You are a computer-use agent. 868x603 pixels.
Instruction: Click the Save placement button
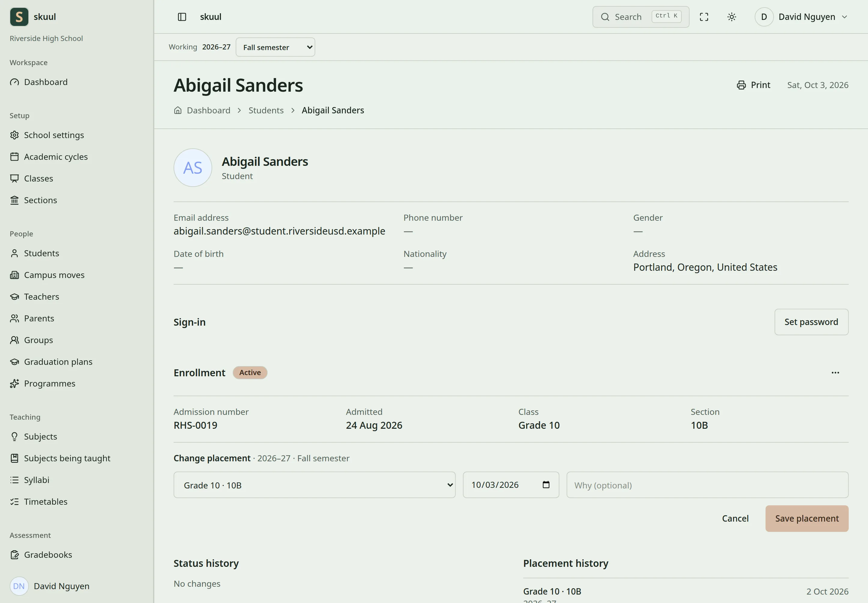point(807,518)
